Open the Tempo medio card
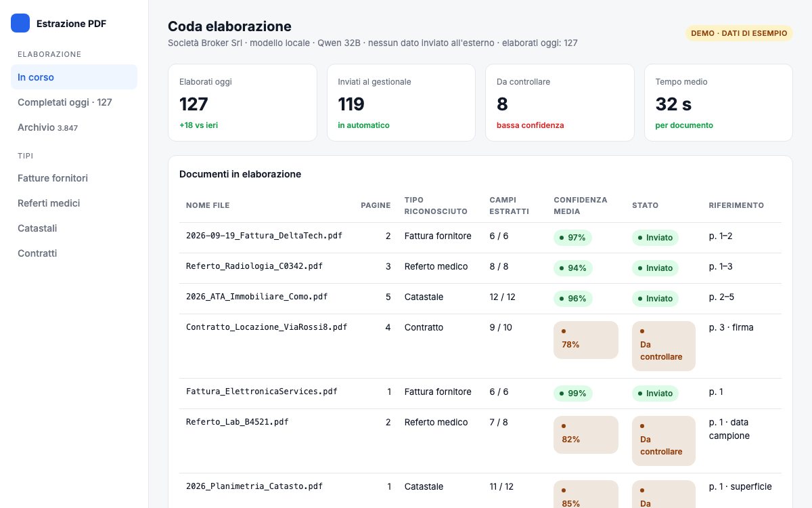 coord(719,102)
